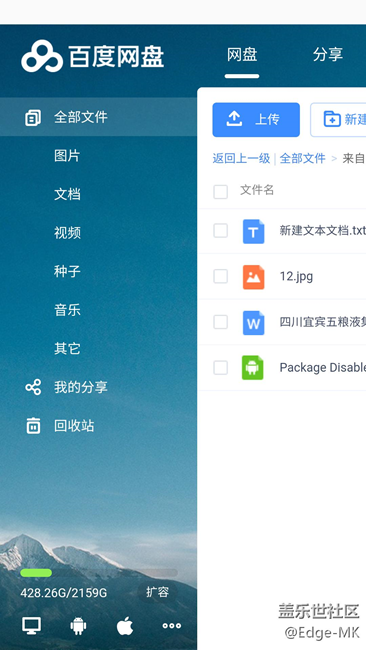The width and height of the screenshot is (366, 650).
Task: Select 种子 category in sidebar
Action: 67,272
